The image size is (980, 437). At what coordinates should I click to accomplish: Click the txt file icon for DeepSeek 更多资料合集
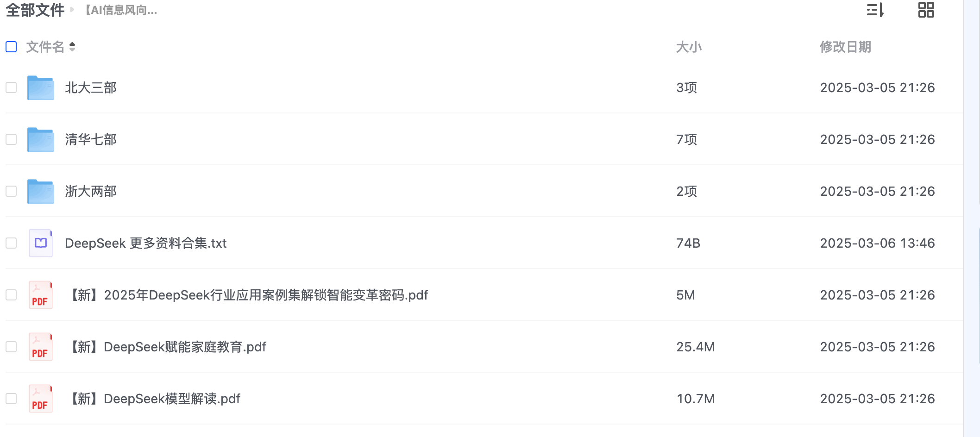point(41,243)
